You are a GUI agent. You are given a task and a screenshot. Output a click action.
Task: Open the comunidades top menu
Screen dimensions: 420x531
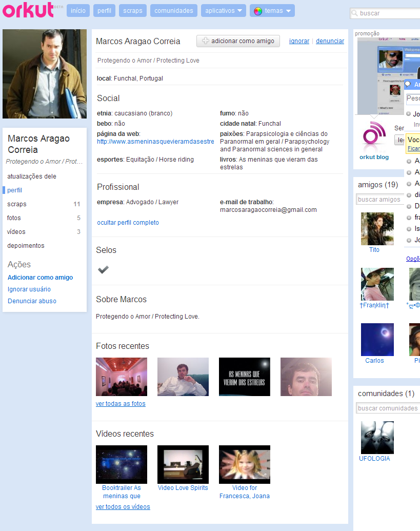174,10
